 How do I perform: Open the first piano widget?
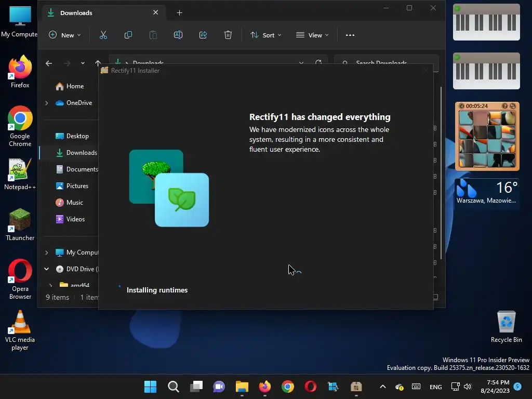coord(486,22)
